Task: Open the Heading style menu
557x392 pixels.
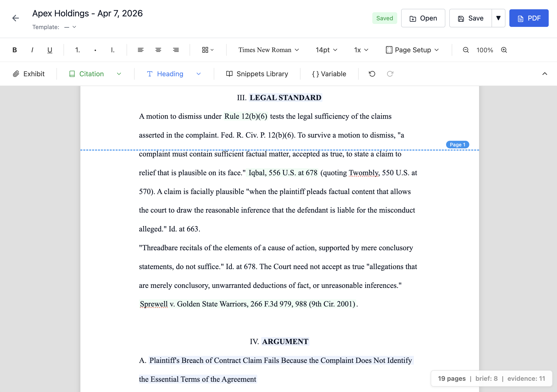Action: pyautogui.click(x=170, y=74)
